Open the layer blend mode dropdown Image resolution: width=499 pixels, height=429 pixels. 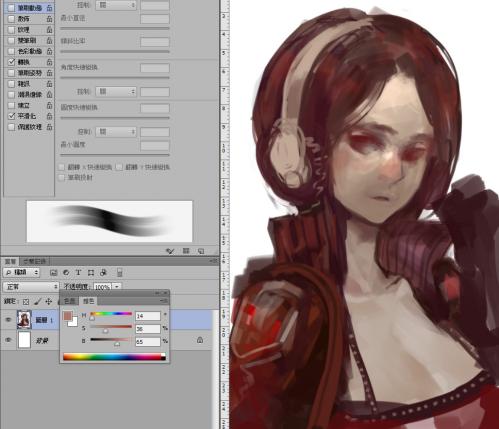(x=31, y=287)
